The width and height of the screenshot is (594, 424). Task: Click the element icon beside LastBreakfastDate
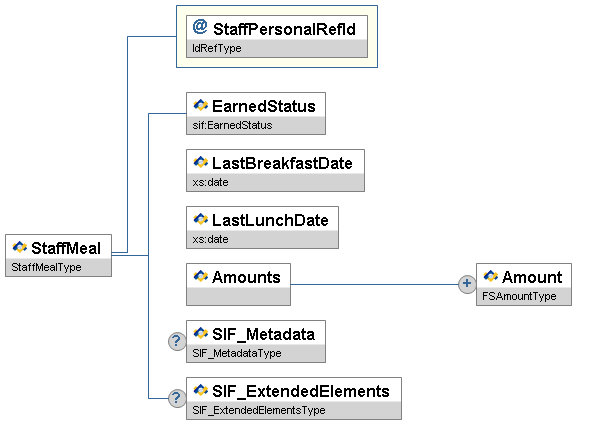201,162
